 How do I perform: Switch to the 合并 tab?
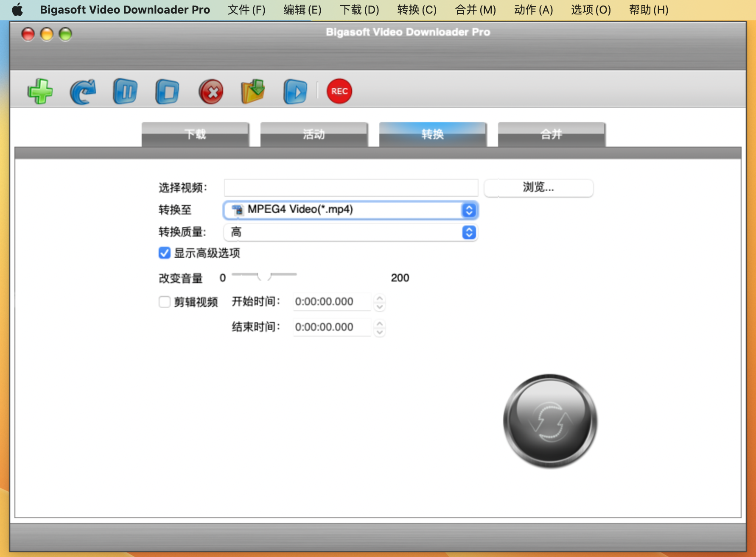tap(551, 134)
